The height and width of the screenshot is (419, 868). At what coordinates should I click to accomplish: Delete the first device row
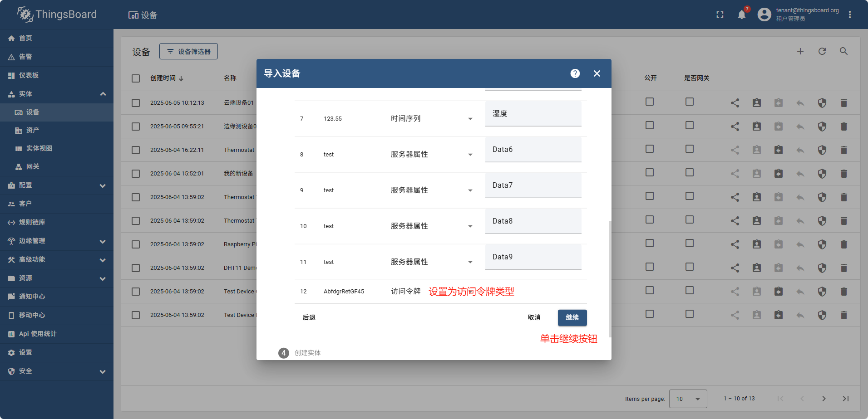click(x=843, y=103)
